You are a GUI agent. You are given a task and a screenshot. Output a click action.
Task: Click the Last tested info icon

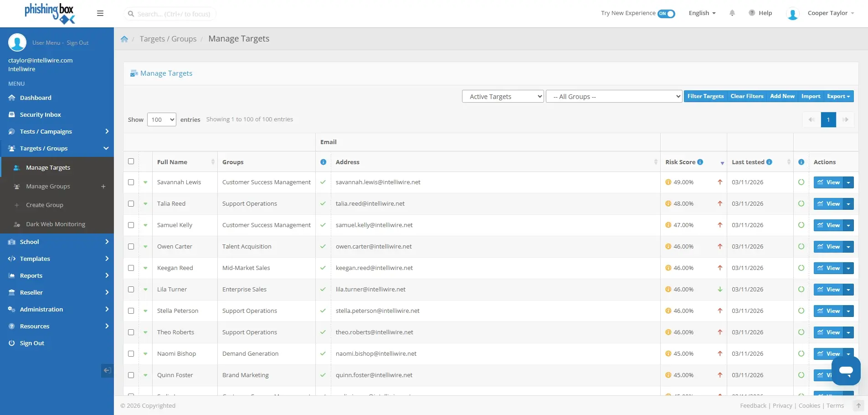[x=770, y=162]
